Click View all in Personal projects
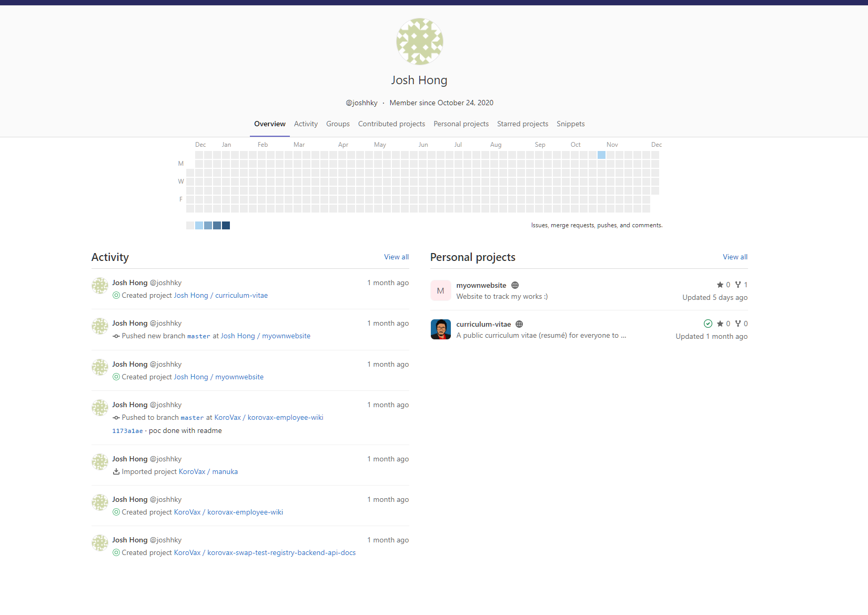Screen dimensions: 868x615 (735, 257)
